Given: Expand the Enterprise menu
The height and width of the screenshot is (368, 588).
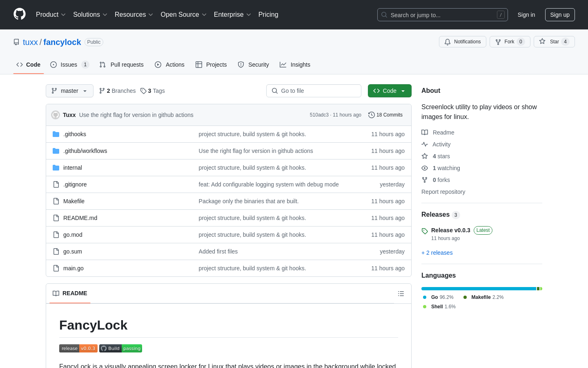Looking at the screenshot, I should tap(232, 14).
